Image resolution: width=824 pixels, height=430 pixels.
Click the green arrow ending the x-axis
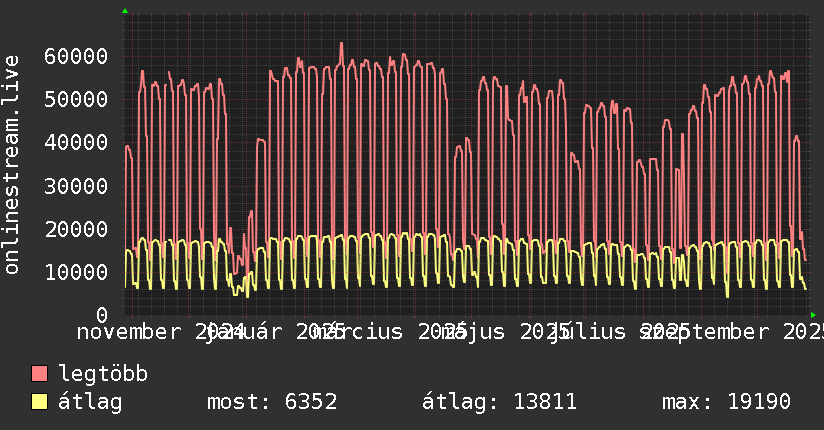[813, 314]
